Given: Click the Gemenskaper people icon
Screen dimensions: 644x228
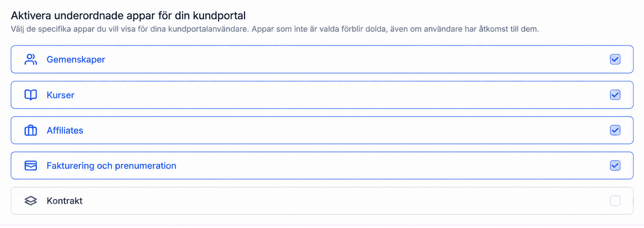Looking at the screenshot, I should 31,59.
